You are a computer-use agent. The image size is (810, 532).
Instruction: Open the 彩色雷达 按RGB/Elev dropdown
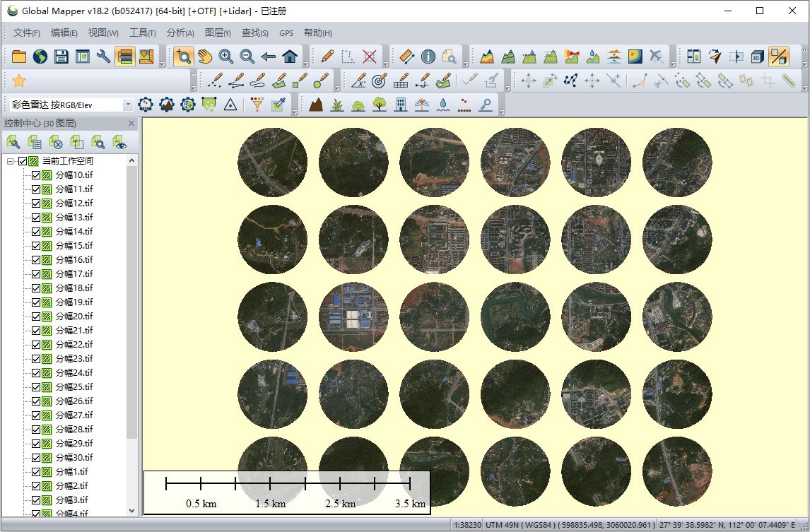(x=129, y=104)
